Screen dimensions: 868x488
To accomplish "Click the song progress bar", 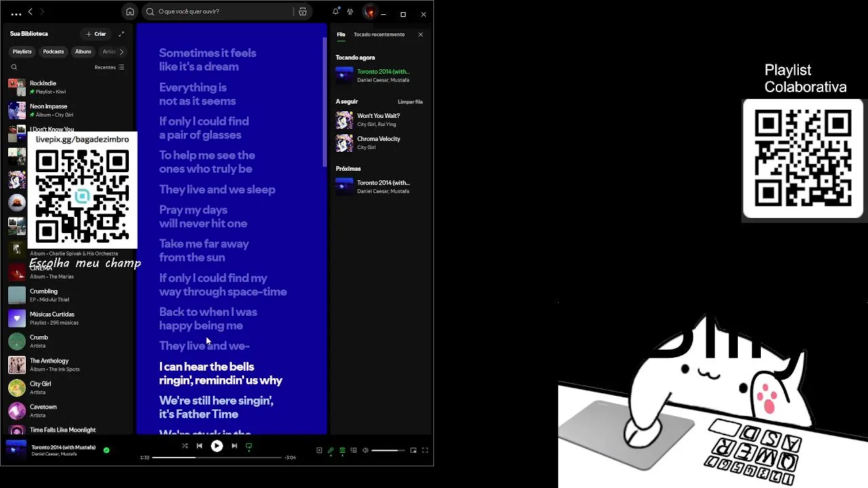I will [217, 457].
